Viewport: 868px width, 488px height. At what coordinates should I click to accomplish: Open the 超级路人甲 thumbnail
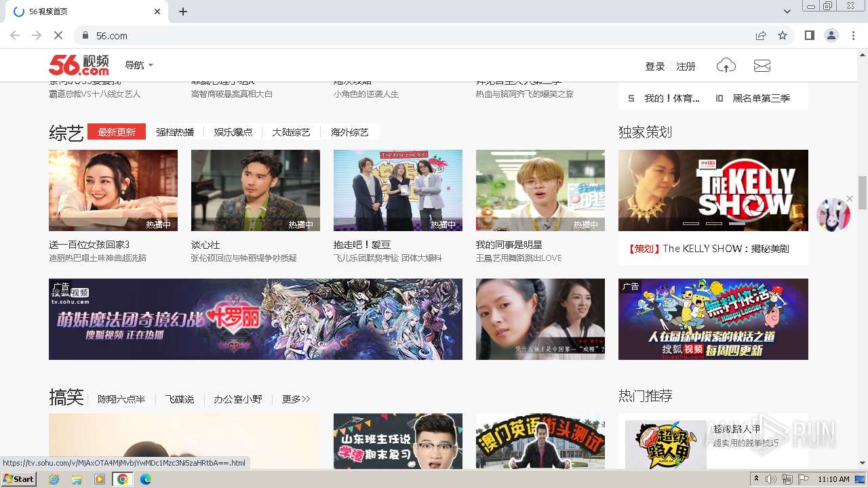666,445
